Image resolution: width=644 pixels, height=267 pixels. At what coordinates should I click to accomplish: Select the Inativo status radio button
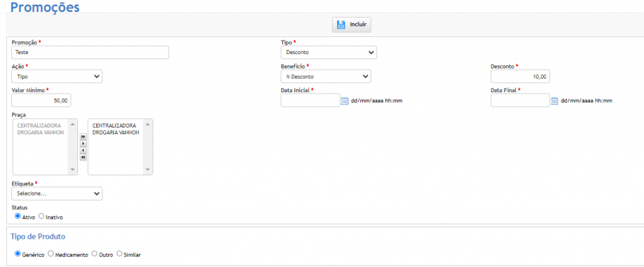pos(42,216)
